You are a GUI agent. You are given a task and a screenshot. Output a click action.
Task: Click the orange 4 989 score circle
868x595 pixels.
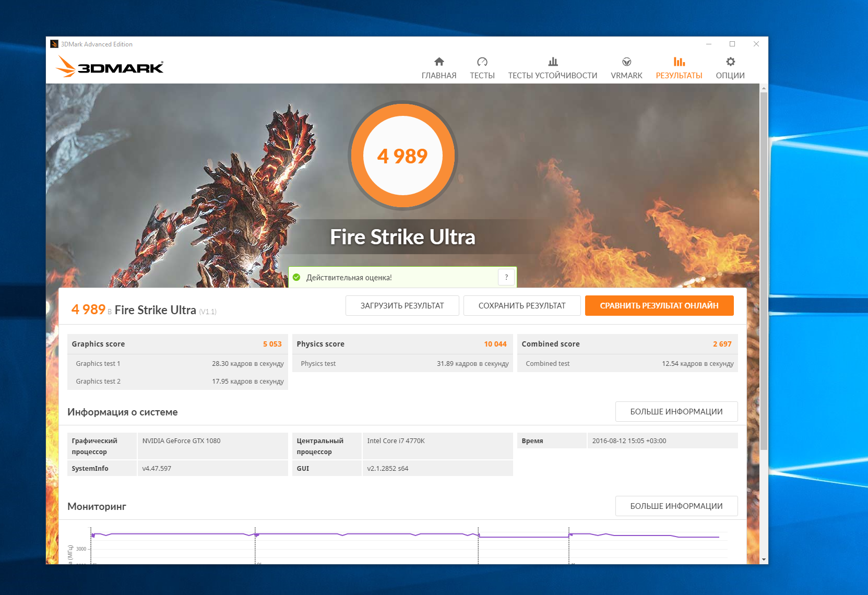click(402, 156)
